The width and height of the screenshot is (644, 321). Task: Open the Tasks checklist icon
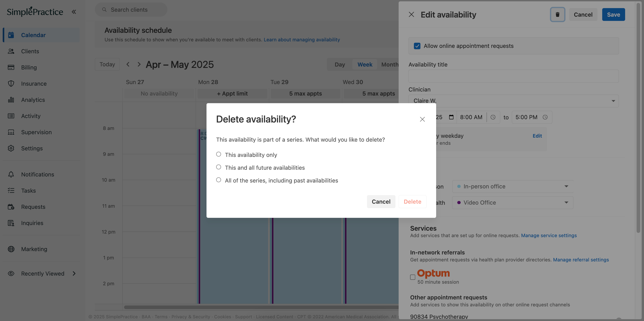(x=11, y=190)
